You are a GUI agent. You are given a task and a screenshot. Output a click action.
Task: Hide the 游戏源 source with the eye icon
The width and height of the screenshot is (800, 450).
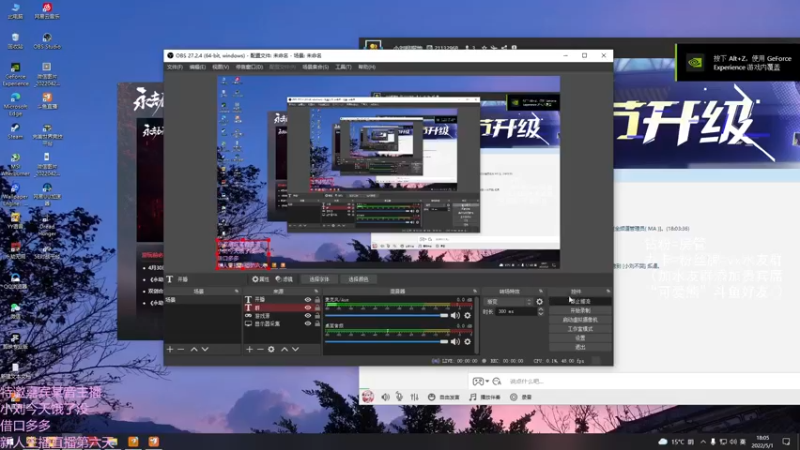tap(308, 316)
